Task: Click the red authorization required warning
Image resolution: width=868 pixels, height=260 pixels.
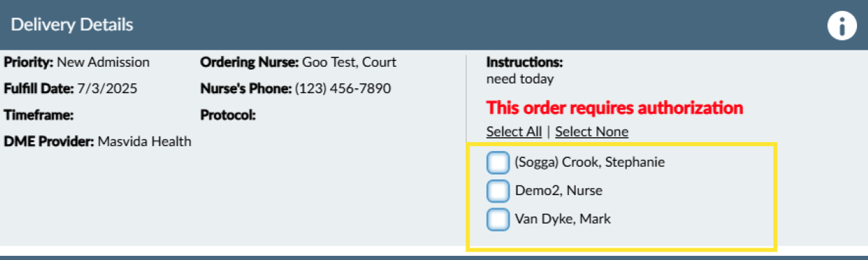Action: pyautogui.click(x=615, y=108)
